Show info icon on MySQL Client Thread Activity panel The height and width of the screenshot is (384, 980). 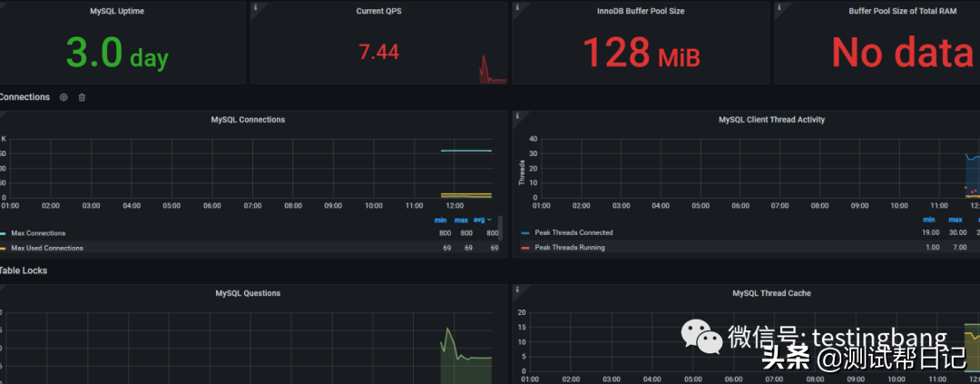click(x=517, y=115)
